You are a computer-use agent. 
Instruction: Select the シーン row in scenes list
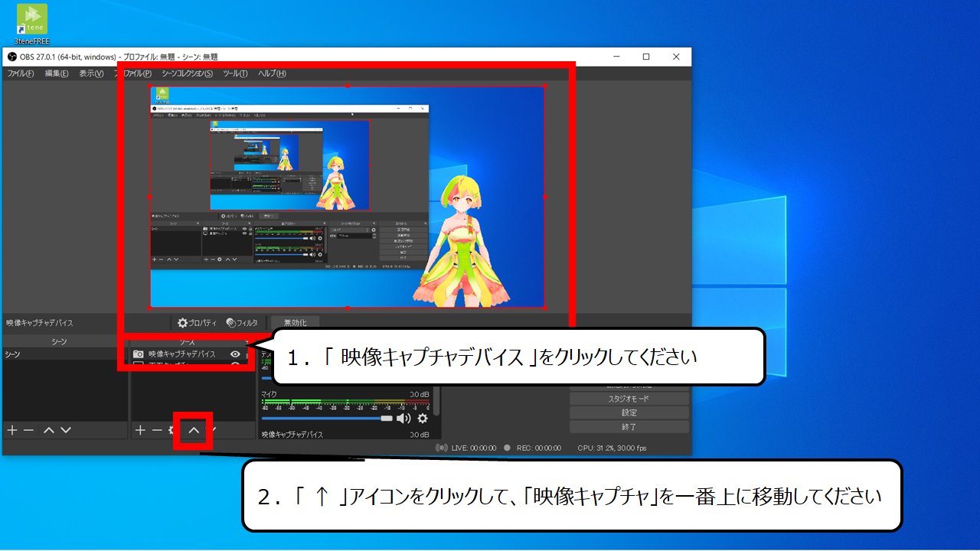pyautogui.click(x=64, y=354)
